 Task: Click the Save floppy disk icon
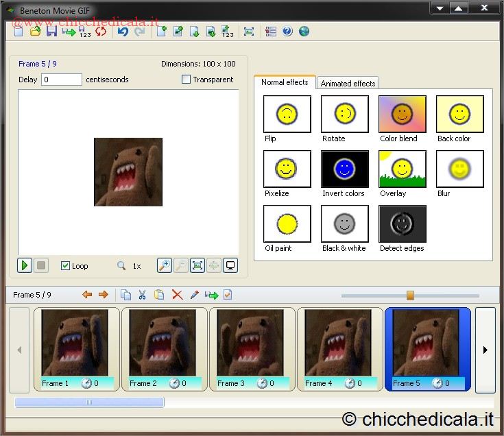(52, 32)
